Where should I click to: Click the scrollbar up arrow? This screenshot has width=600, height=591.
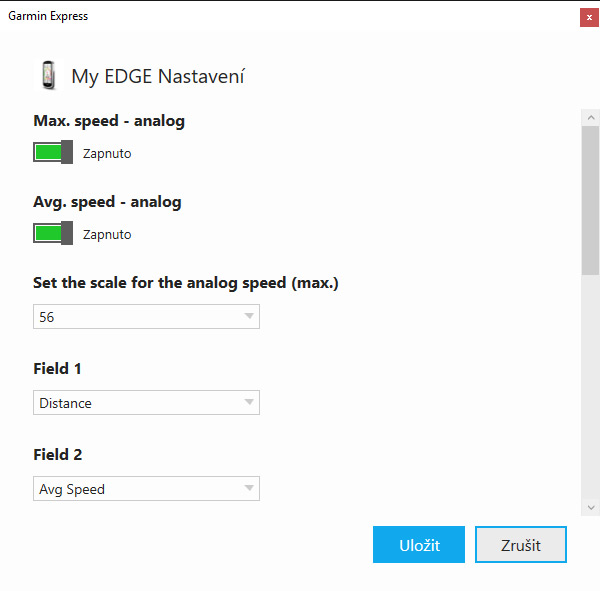[590, 118]
